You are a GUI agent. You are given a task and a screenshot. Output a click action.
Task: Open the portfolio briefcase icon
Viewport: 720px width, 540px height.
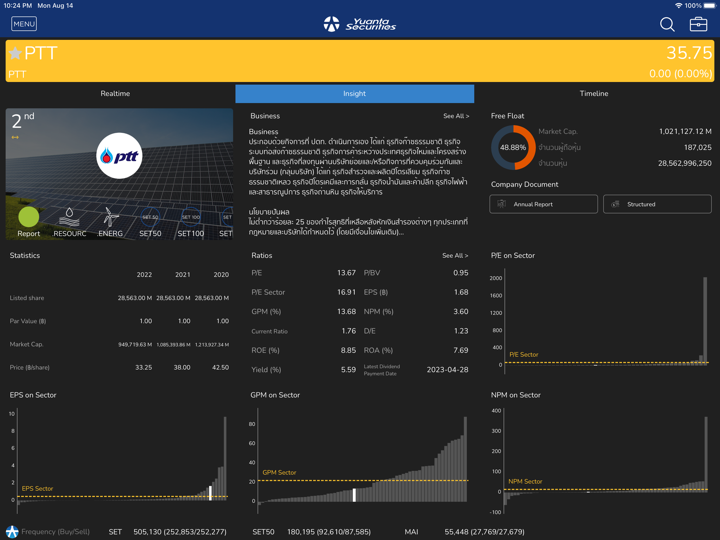(698, 24)
